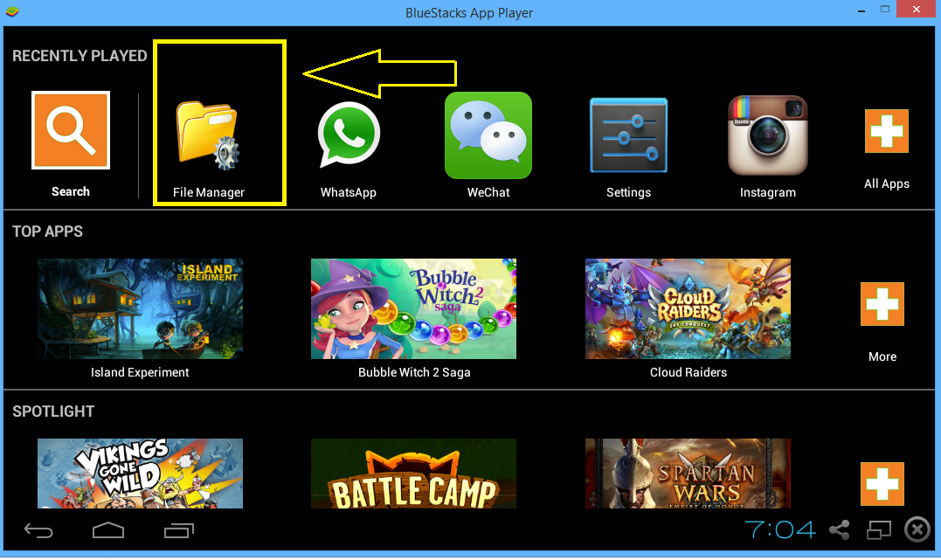Click the WhatsApp label text
The height and width of the screenshot is (560, 941).
348,193
